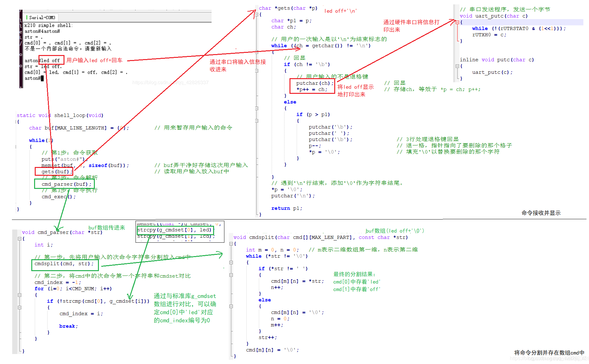589x364 pixels.
Task: Collapse the strcmp if-block in cmd_parser
Action: [x=19, y=307]
